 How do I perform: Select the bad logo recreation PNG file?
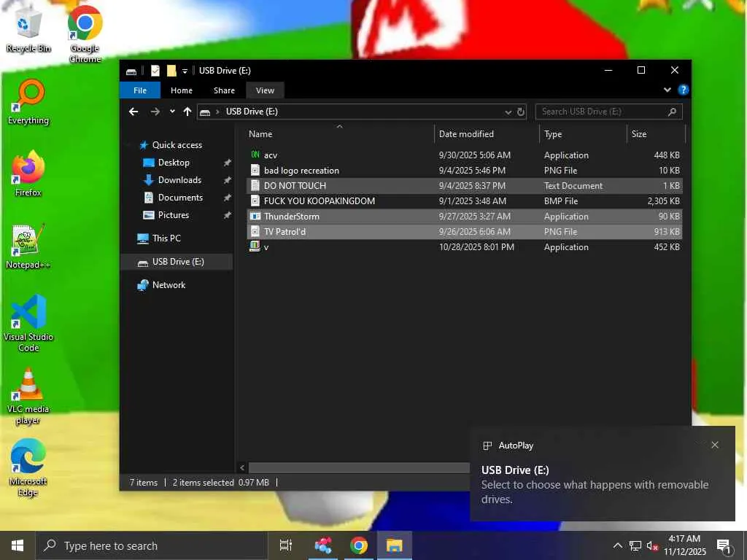465,171
